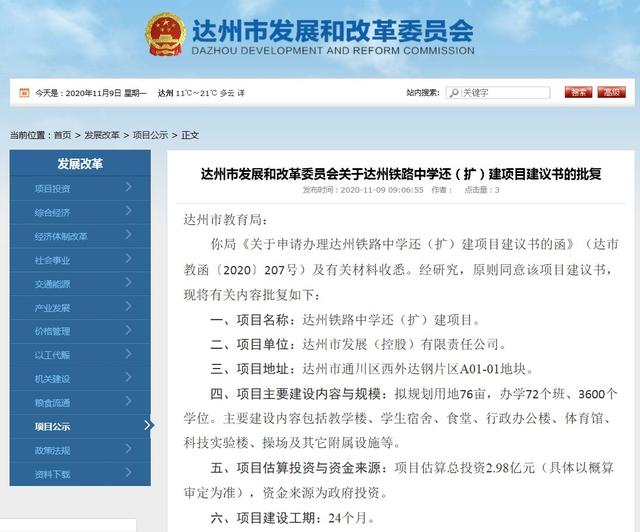Open the 详 weather details link
Viewport: 640px width, 532px height.
(241, 93)
